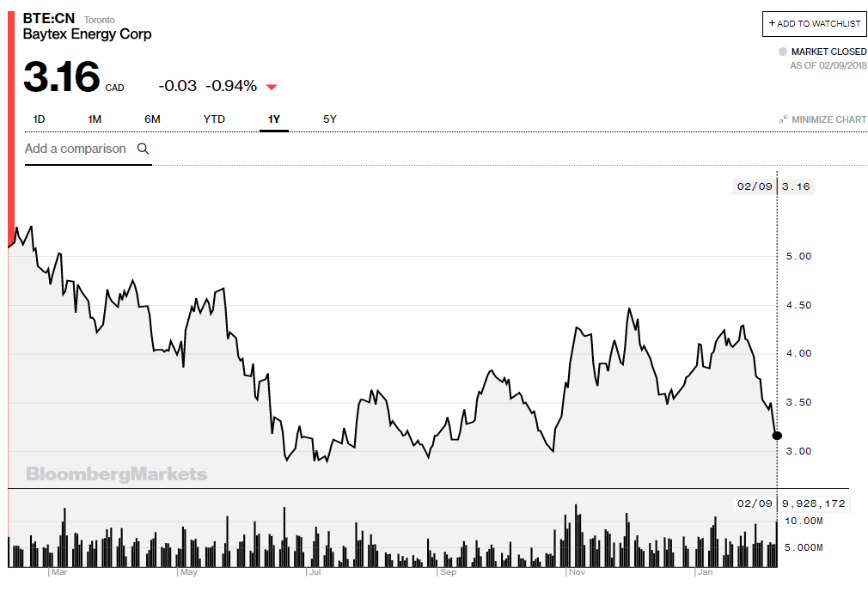Click the search magnifier in Add a comparison
This screenshot has width=868, height=592.
[143, 149]
